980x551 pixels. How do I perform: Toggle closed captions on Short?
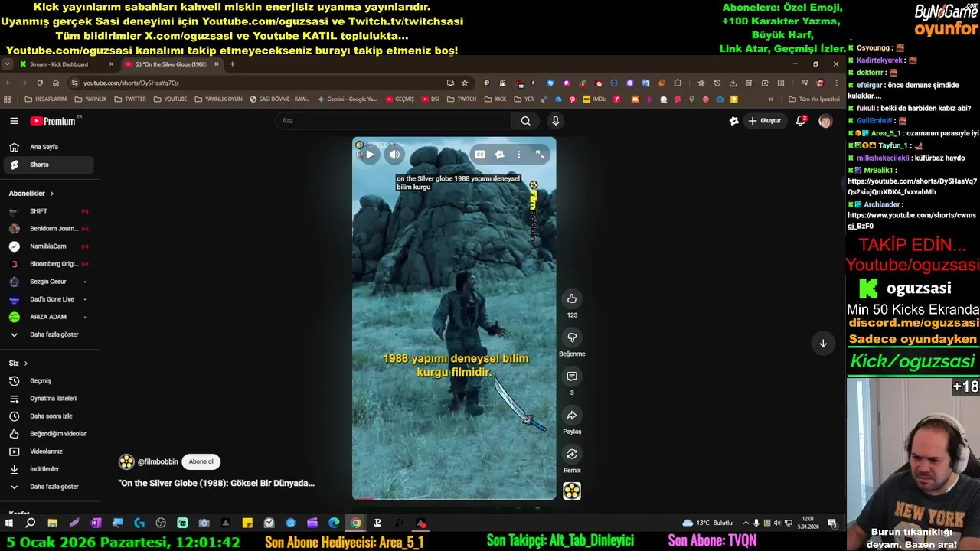point(480,155)
